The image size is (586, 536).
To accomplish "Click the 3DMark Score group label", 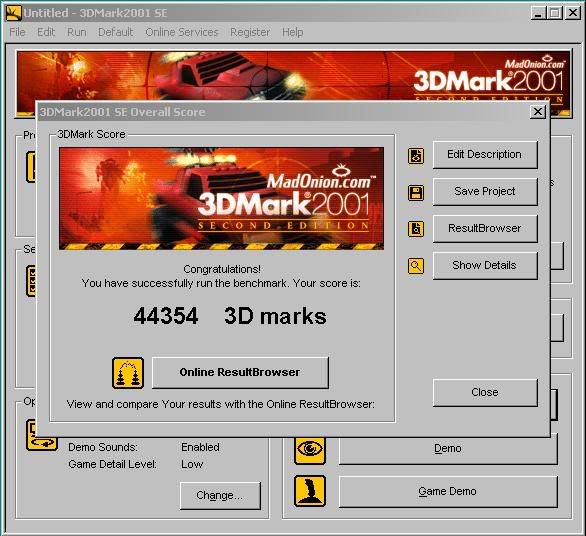I will click(x=91, y=134).
